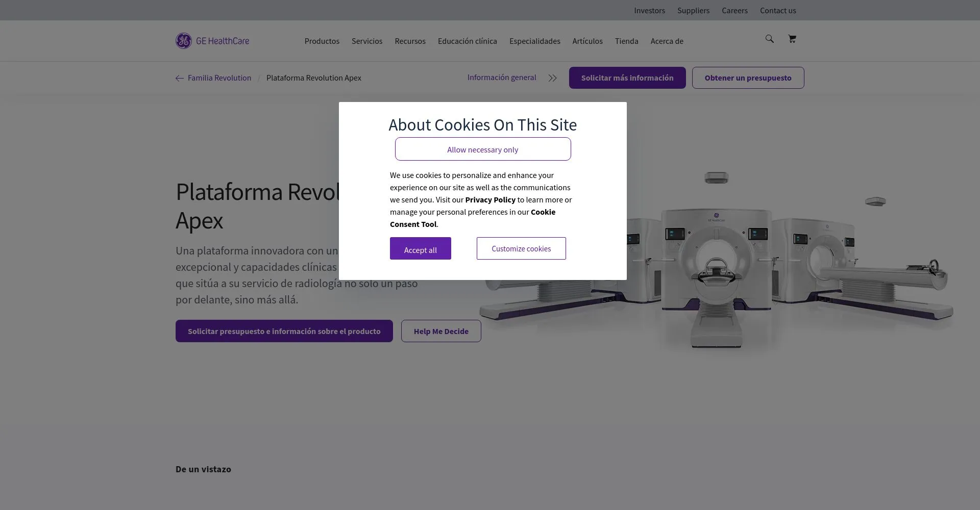Click Solicitar más información button
980x510 pixels.
(627, 78)
